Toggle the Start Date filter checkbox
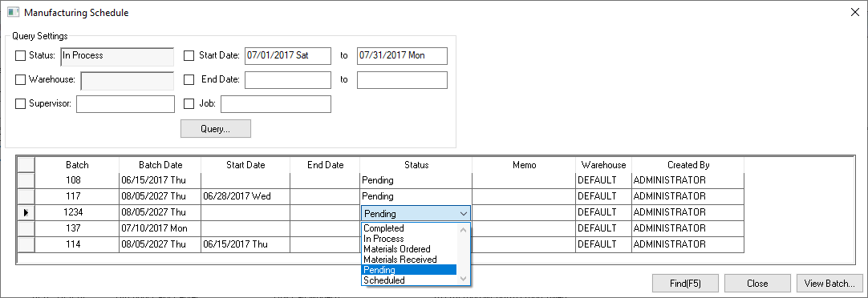The height and width of the screenshot is (298, 868). 189,55
